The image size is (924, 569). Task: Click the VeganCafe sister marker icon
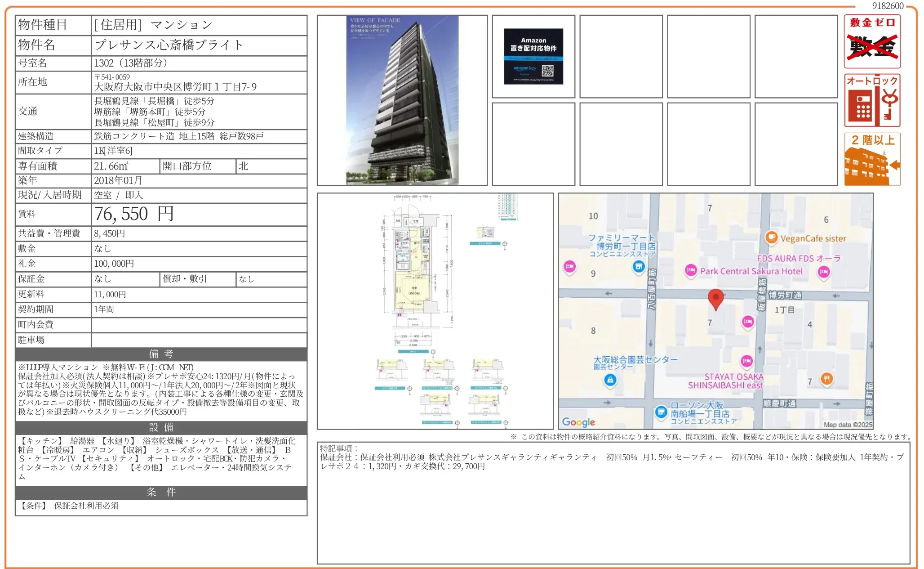coord(771,237)
